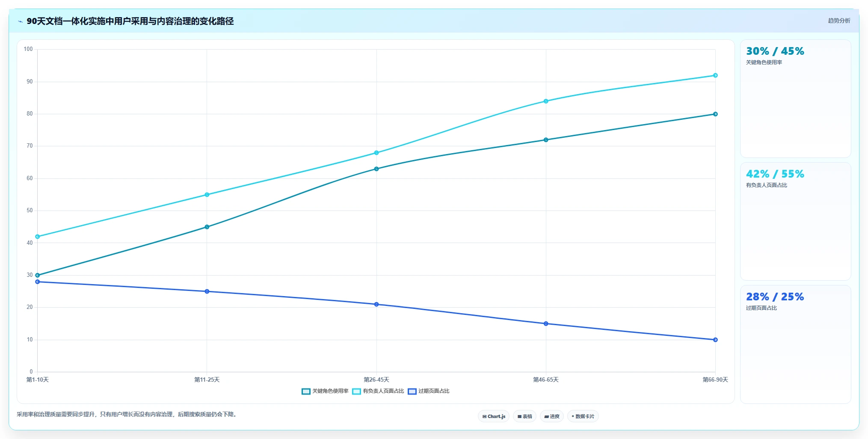The width and height of the screenshot is (868, 439).
Task: Click the 100 y-axis tick label
Action: tap(28, 49)
